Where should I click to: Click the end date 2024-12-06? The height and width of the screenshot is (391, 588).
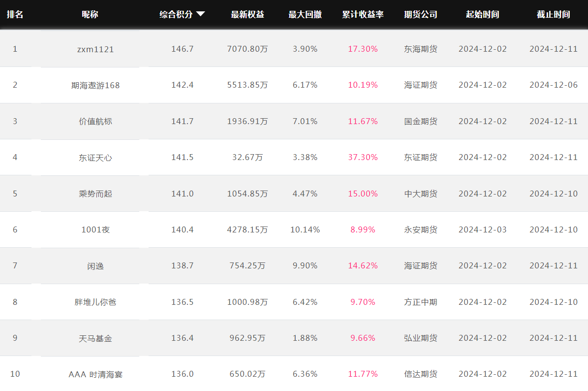tap(553, 85)
